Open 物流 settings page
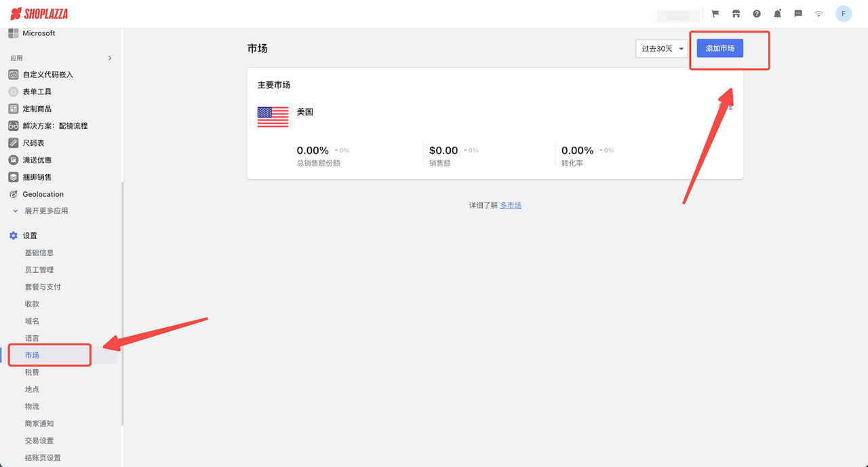The width and height of the screenshot is (868, 467). (32, 407)
